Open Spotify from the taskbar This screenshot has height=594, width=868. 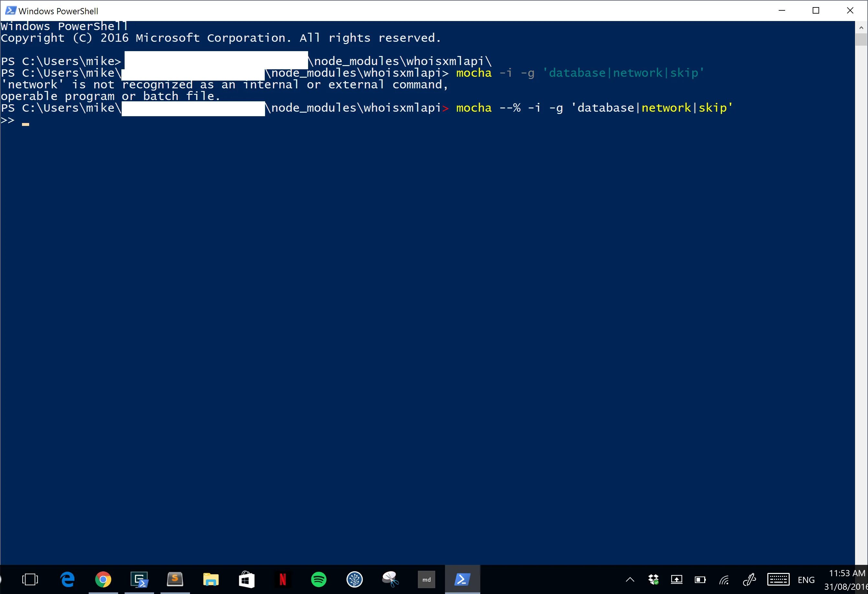point(318,579)
